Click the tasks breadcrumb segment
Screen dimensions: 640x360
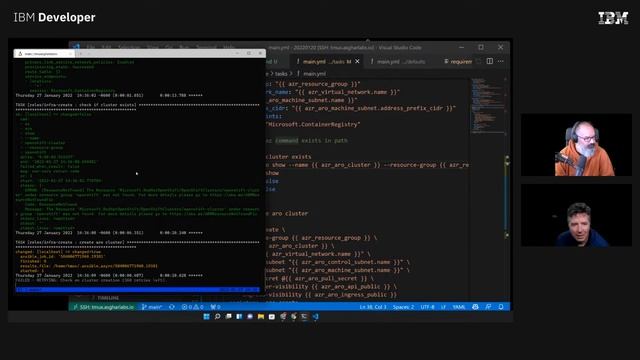point(281,74)
